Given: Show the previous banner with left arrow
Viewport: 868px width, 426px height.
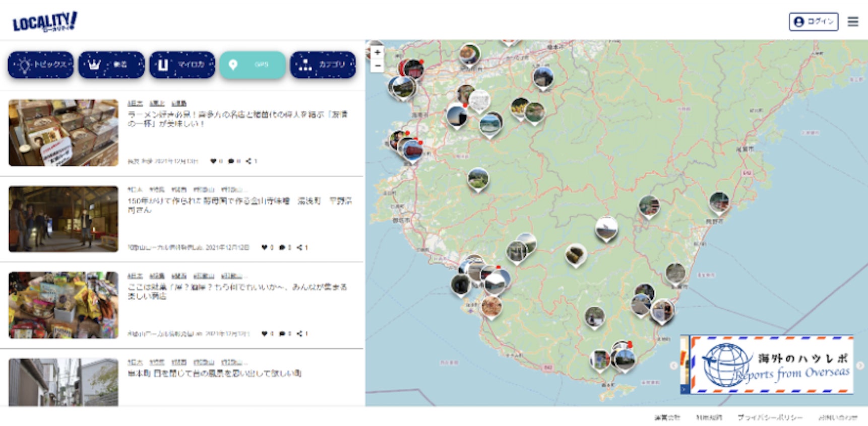Looking at the screenshot, I should coord(673,366).
